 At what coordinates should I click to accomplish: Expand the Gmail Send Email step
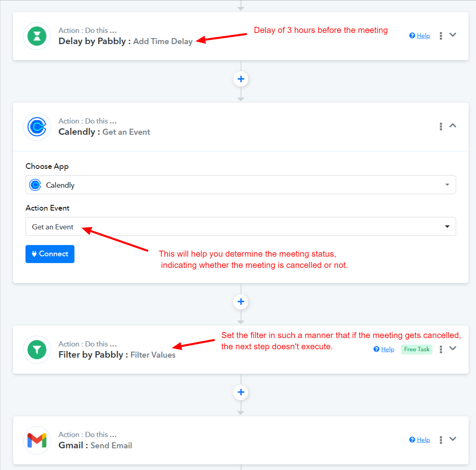click(453, 439)
